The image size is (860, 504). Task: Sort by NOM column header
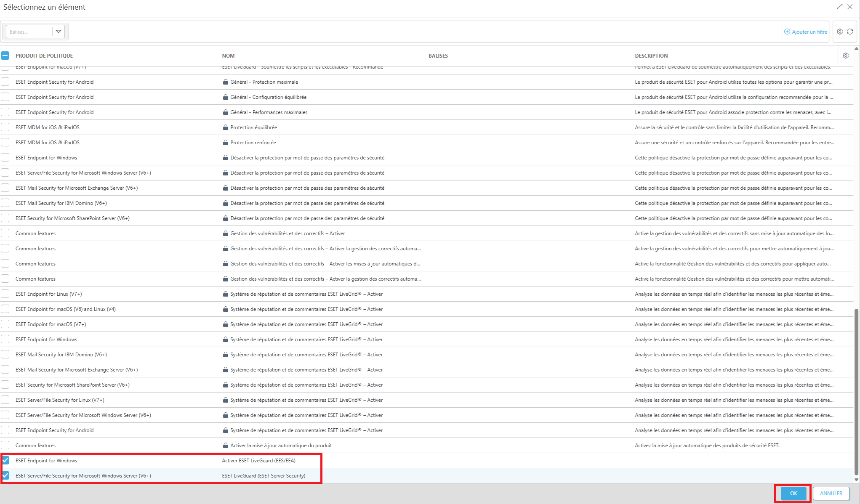[228, 56]
